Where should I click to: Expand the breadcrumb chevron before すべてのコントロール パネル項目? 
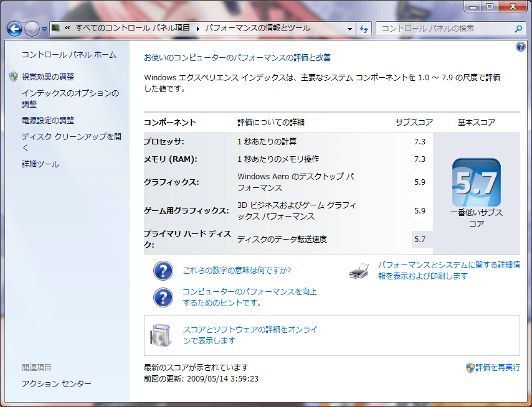click(67, 28)
